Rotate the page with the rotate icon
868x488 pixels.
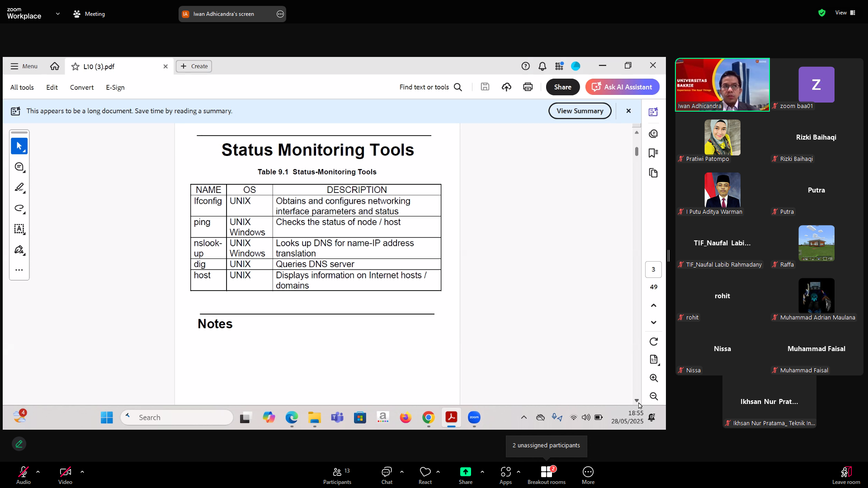(654, 342)
